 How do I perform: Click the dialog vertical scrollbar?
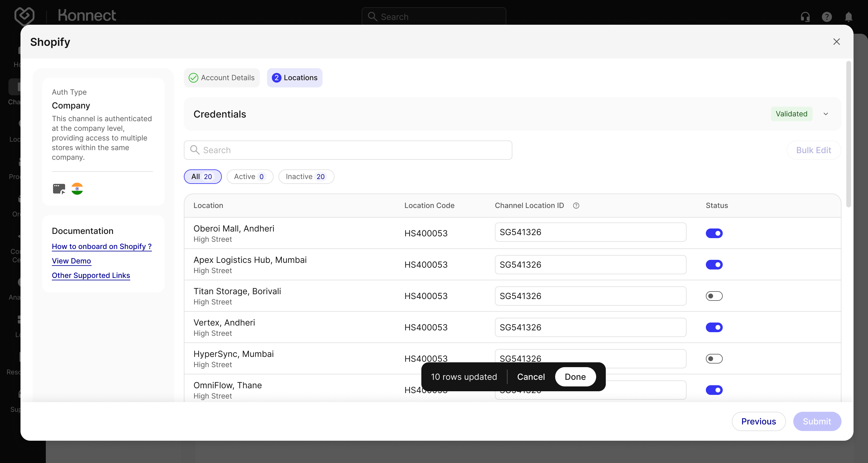pos(848,134)
